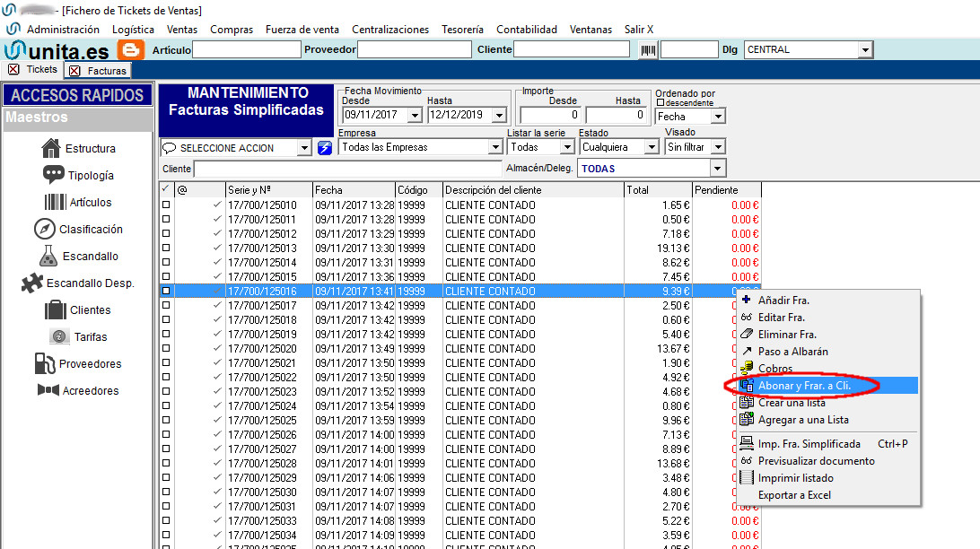Check the box for row 17/700/125020
Screen dimensions: 980x549
click(x=166, y=349)
